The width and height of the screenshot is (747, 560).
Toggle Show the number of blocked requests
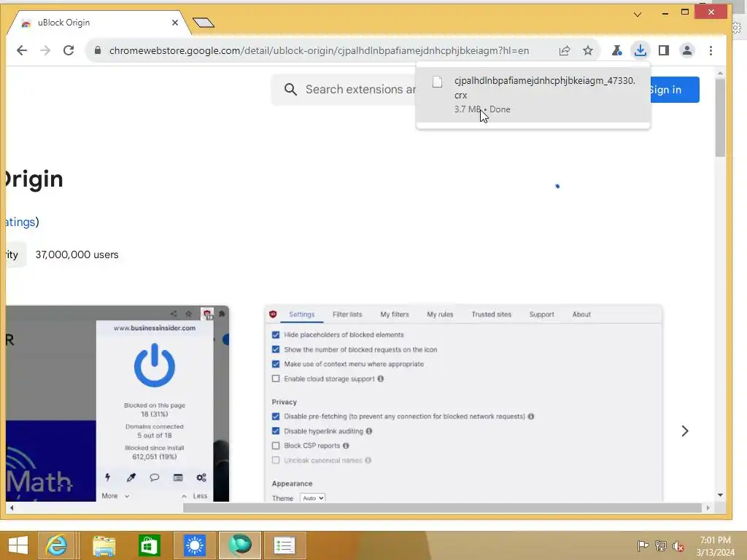275,349
